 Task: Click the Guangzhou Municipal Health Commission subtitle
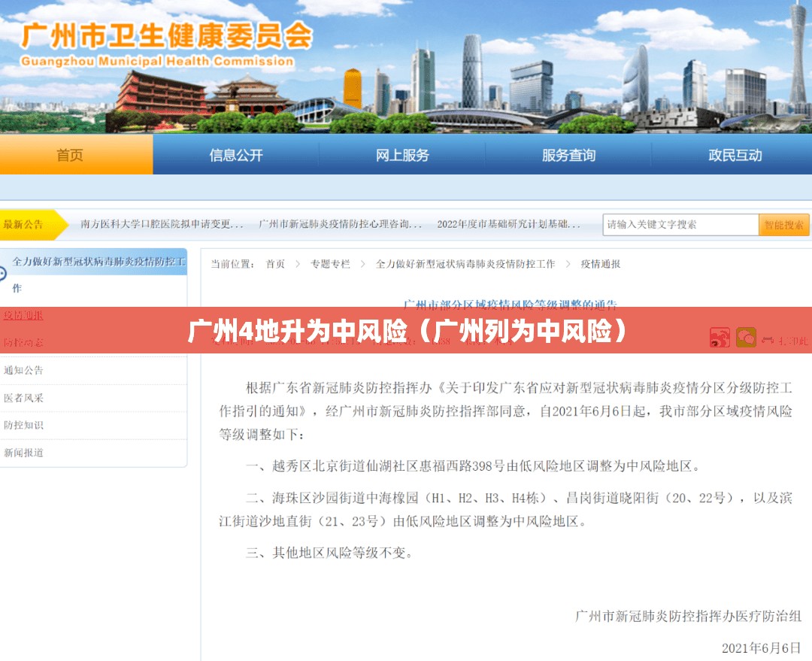click(x=157, y=61)
